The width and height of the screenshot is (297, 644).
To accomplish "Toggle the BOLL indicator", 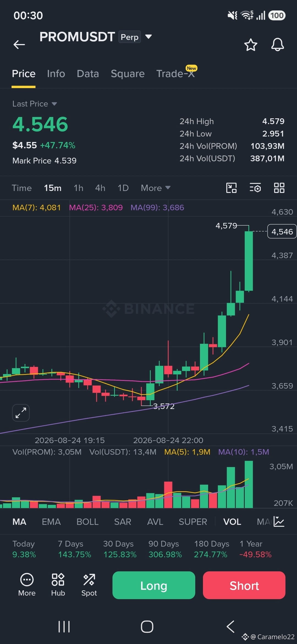I will click(x=87, y=522).
